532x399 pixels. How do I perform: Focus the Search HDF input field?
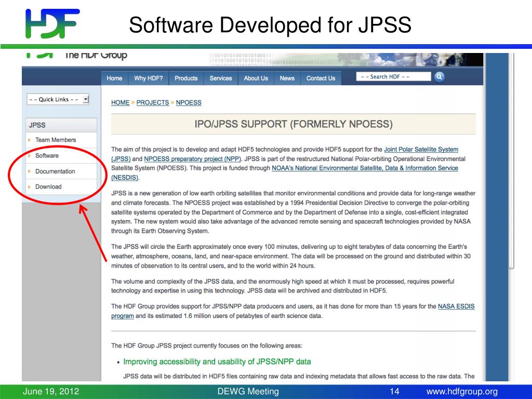pyautogui.click(x=394, y=77)
